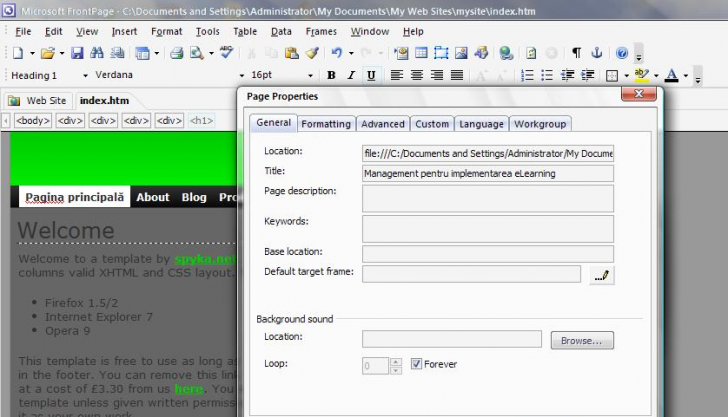Open the Advanced tab in Page Properties

tap(383, 124)
